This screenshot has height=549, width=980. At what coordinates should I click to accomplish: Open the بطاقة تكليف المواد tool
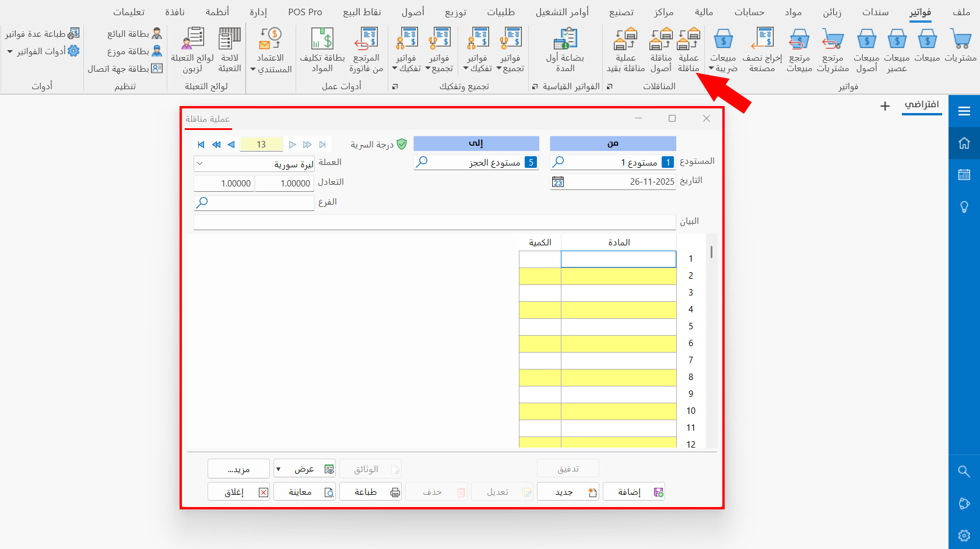coord(322,50)
